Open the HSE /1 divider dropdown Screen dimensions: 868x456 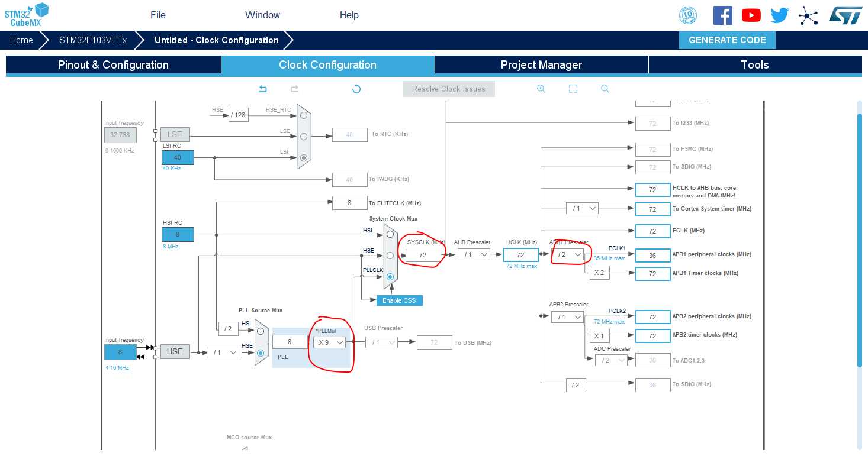pyautogui.click(x=223, y=352)
